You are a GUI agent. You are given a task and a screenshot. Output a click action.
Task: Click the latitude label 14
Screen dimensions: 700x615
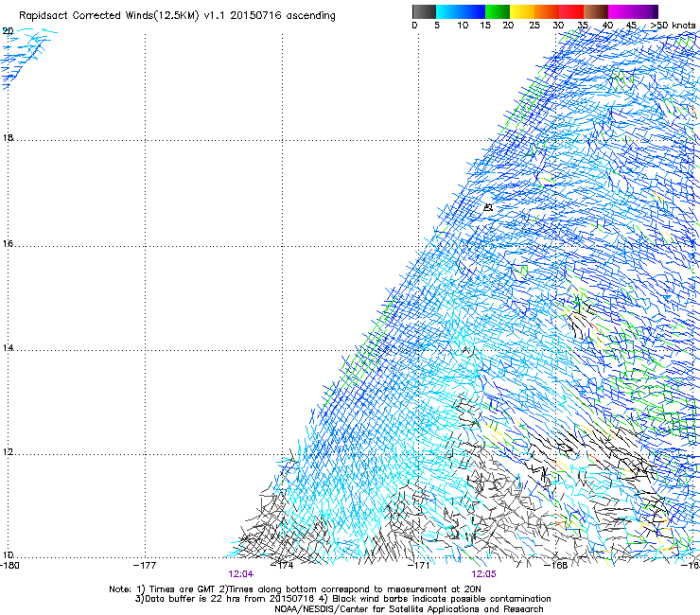[8, 347]
